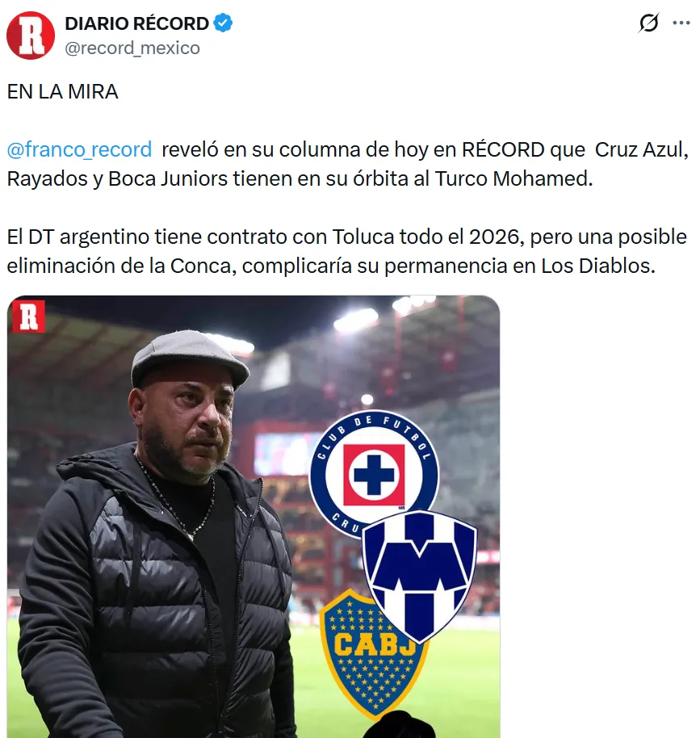Open the three-dot more options menu
This screenshot has height=738, width=700.
coord(681,23)
